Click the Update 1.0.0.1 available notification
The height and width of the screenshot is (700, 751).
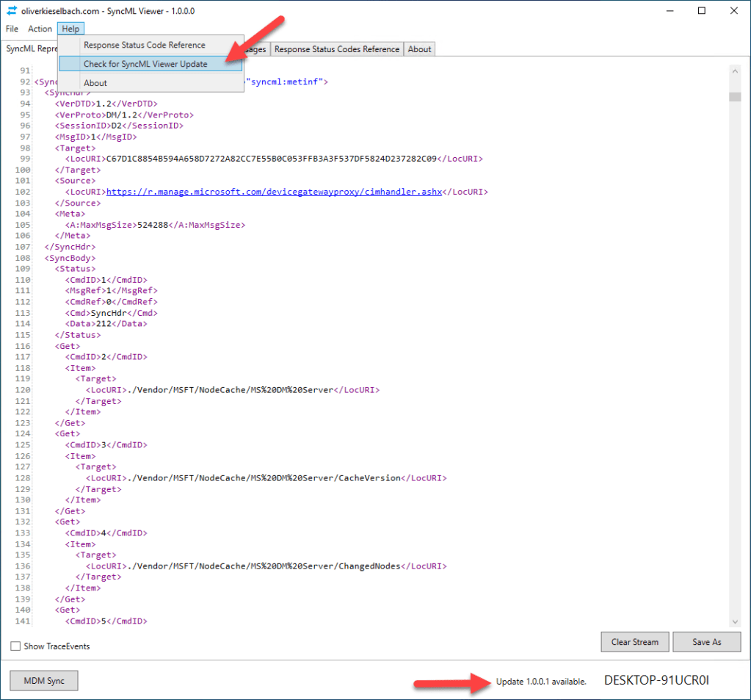click(540, 681)
